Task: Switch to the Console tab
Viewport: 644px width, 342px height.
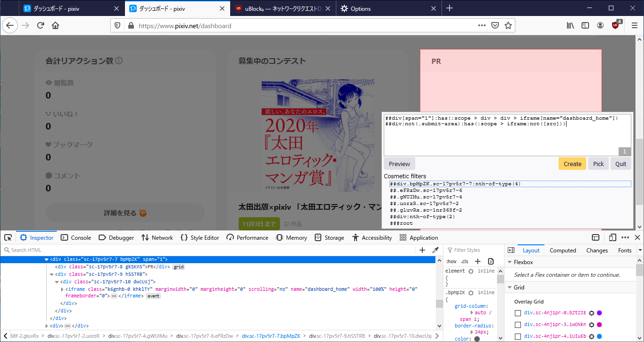Action: point(76,238)
